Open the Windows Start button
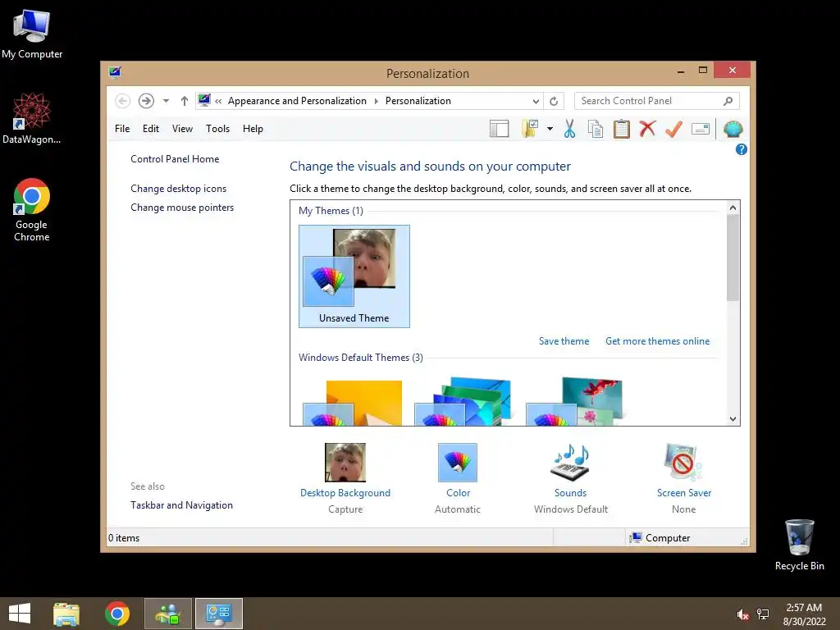 (x=20, y=614)
